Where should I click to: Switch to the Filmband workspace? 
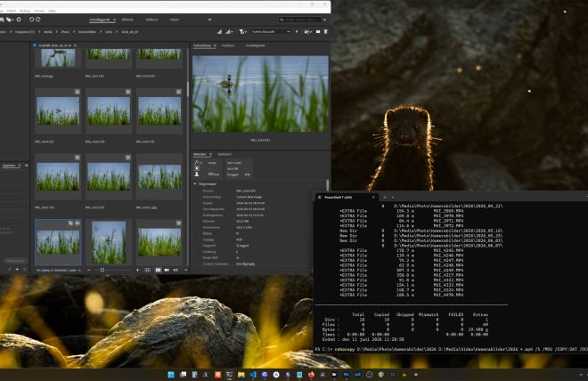tap(151, 20)
